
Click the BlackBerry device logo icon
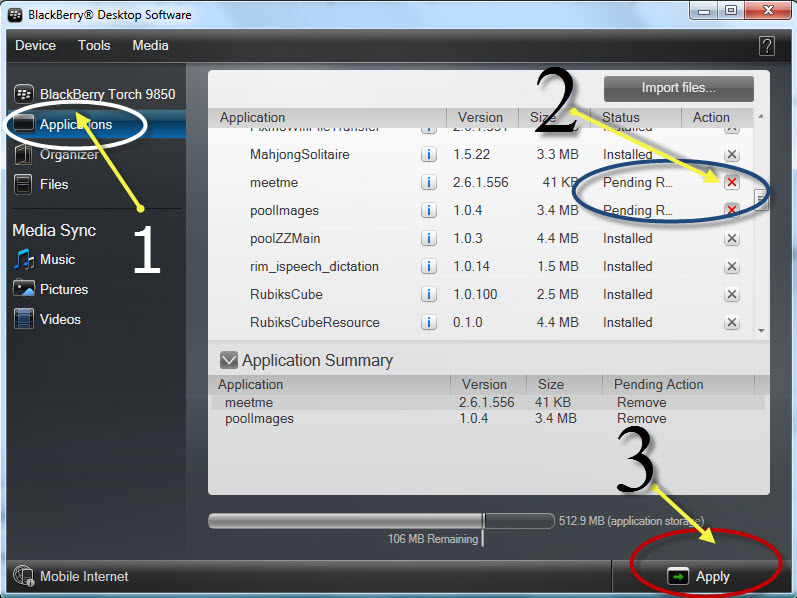click(x=23, y=94)
